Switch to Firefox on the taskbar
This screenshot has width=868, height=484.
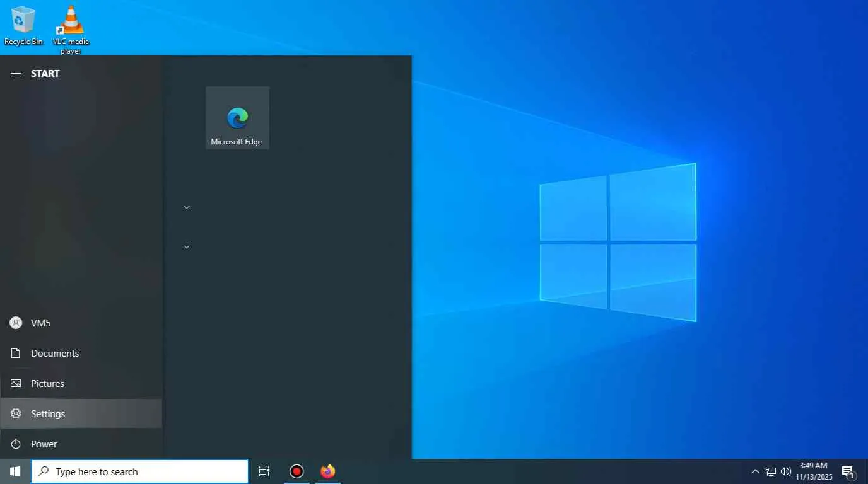[327, 471]
